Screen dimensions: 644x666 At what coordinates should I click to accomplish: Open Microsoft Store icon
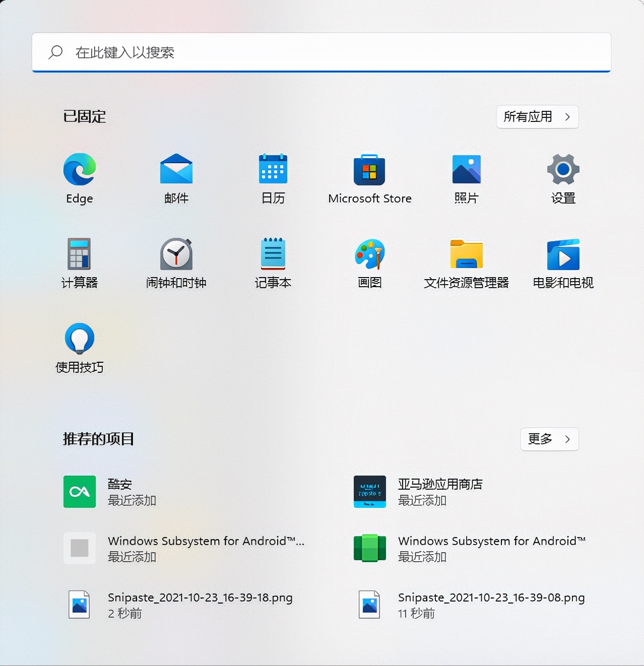369,170
